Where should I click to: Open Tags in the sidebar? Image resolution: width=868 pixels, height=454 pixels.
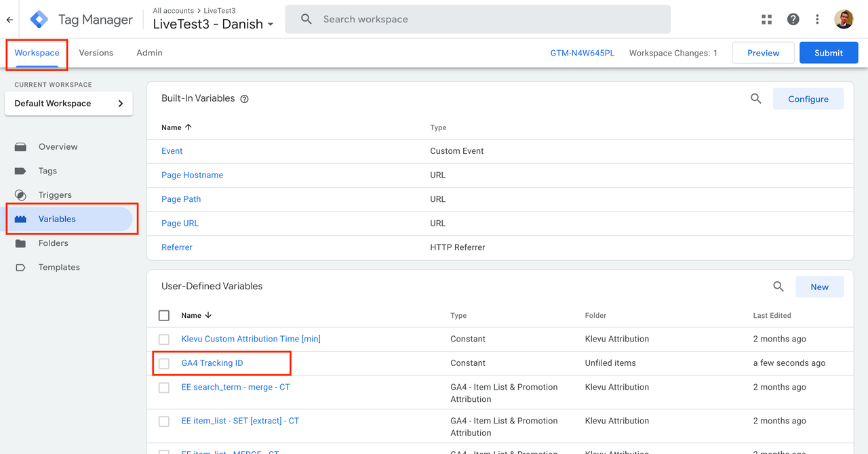click(x=47, y=171)
